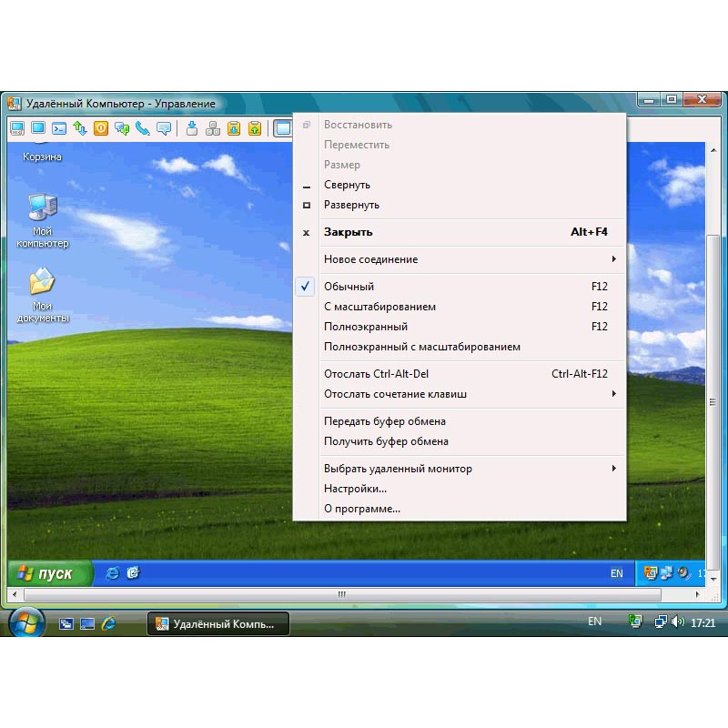Click the key press toolbar icon with blue arrow
This screenshot has width=728, height=728.
click(x=192, y=128)
